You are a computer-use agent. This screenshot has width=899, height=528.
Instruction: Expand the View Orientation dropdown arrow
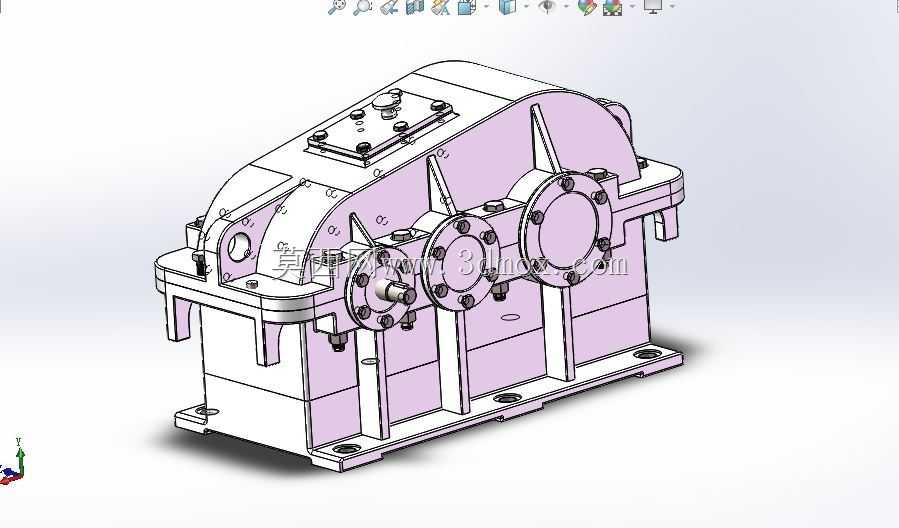point(486,6)
